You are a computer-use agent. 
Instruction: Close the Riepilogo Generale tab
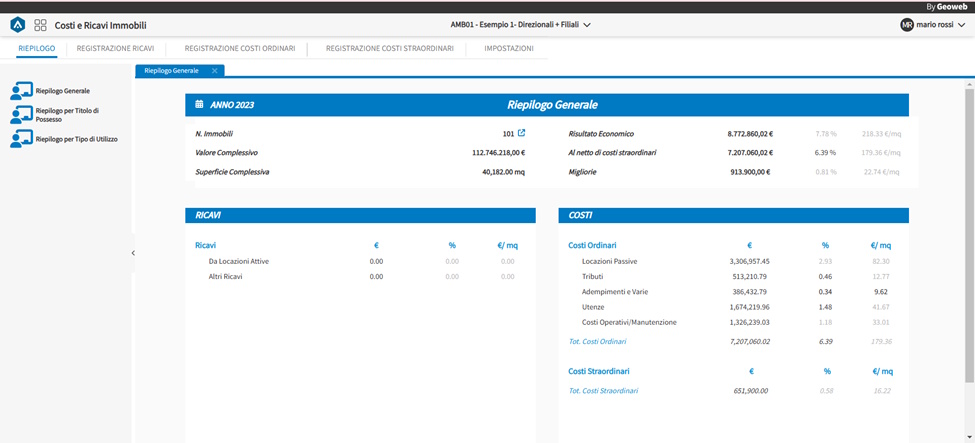(215, 71)
